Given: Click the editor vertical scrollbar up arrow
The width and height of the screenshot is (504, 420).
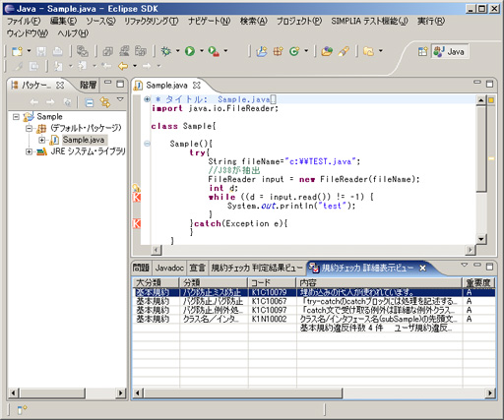Looking at the screenshot, I should pos(481,100).
